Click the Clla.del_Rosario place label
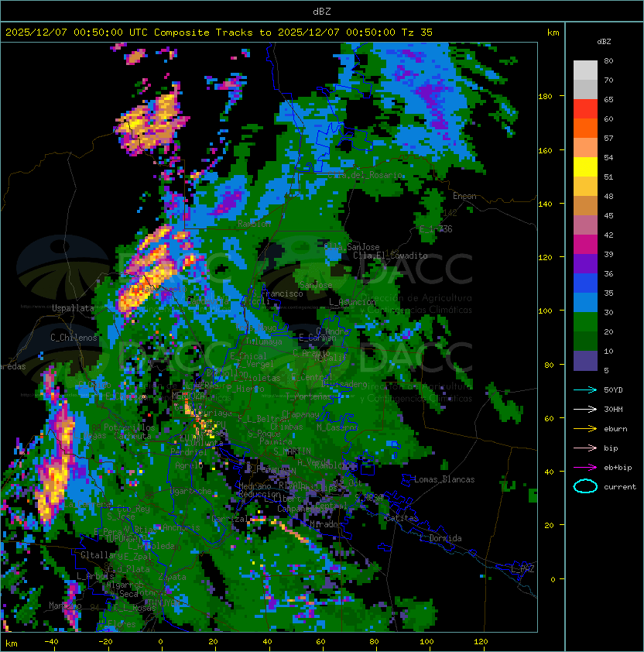The width and height of the screenshot is (644, 652). 365,175
